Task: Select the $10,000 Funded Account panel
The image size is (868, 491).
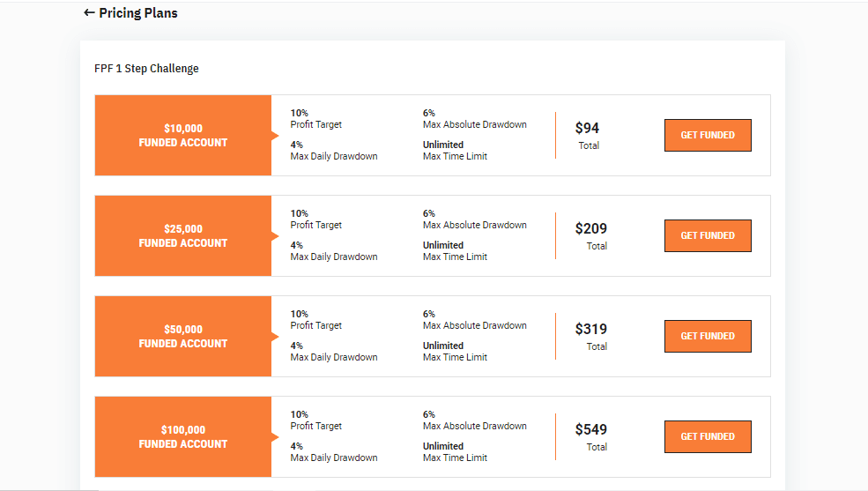Action: [183, 135]
